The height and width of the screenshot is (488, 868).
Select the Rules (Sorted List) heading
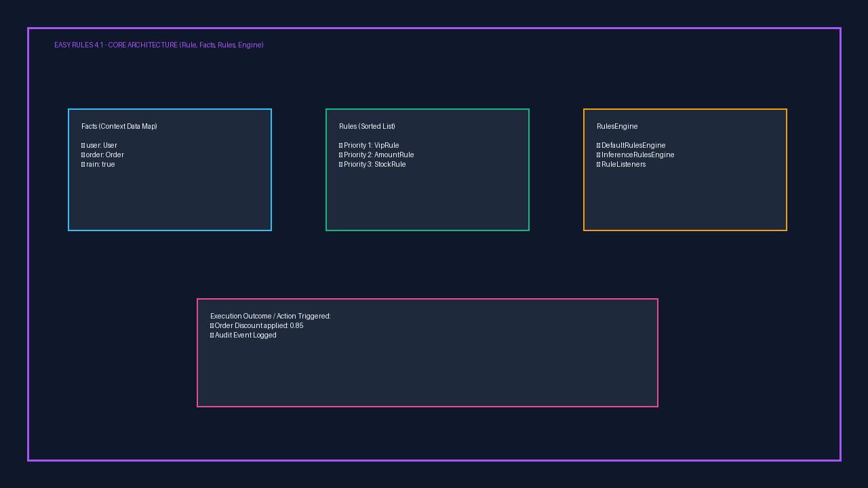(x=367, y=126)
